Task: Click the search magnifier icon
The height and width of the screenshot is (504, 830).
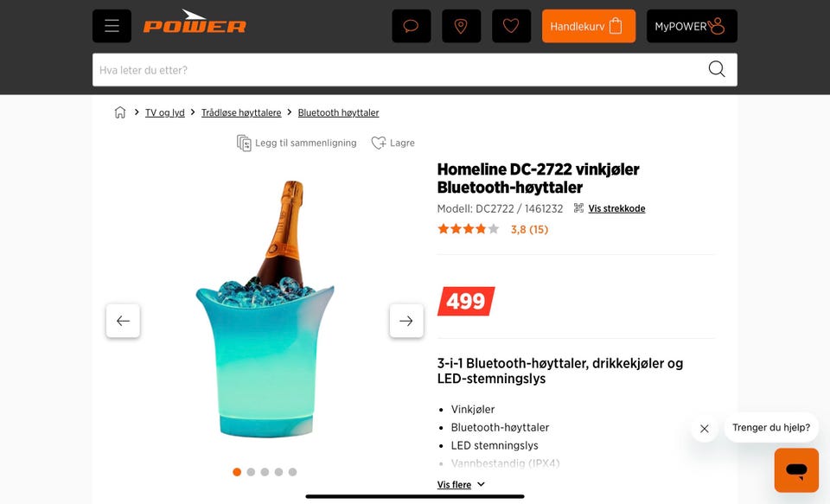Action: point(717,69)
